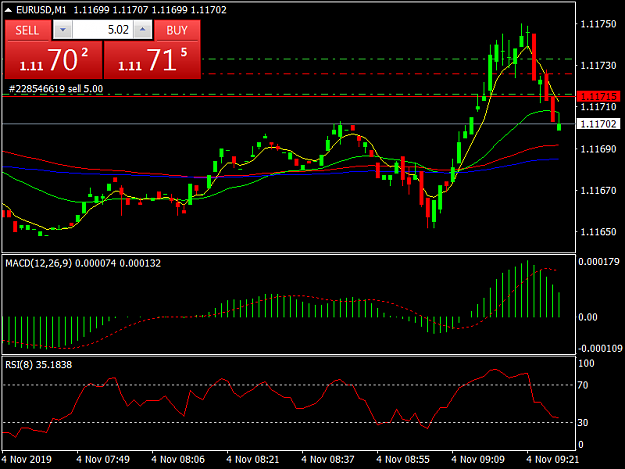The height and width of the screenshot is (469, 625).
Task: Click the 1.11710 price scale label
Action: point(598,107)
